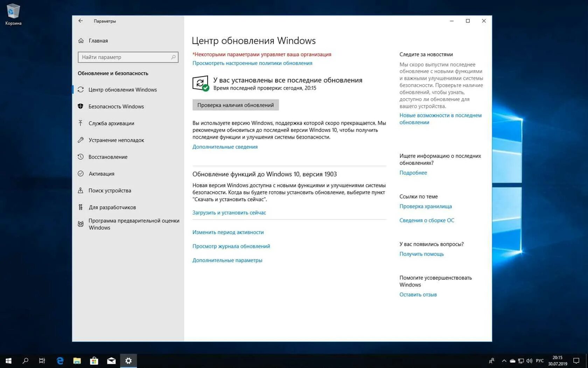The image size is (588, 368).
Task: Open the notification center icon
Action: tap(576, 361)
